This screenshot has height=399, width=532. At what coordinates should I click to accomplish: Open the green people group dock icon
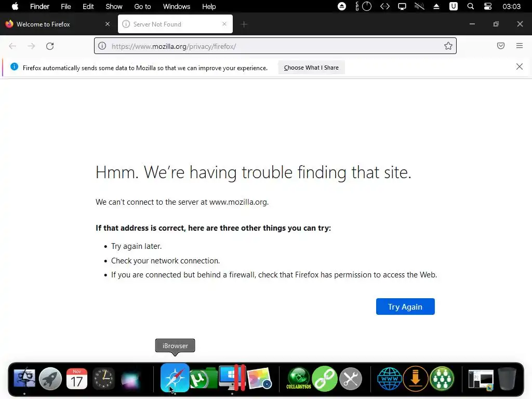pos(442,378)
